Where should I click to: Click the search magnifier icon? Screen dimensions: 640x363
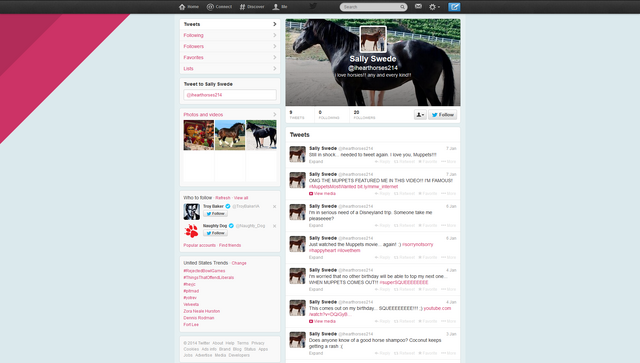[402, 7]
